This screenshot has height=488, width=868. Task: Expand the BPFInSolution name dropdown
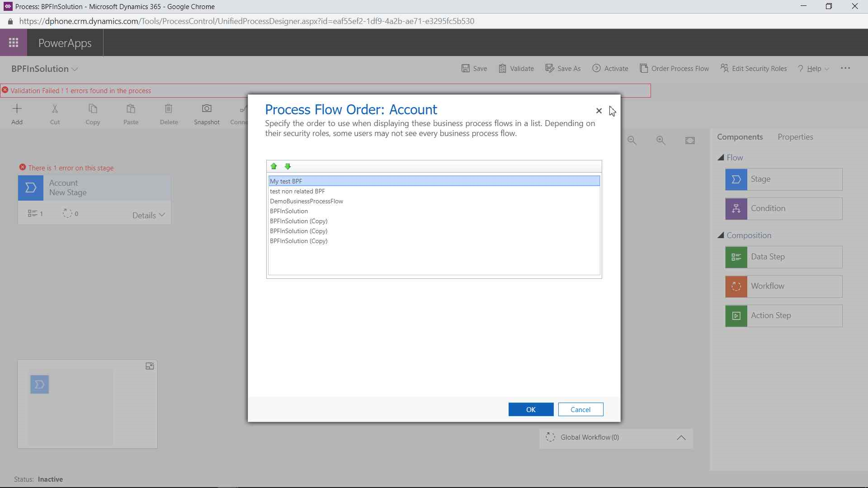pos(75,69)
